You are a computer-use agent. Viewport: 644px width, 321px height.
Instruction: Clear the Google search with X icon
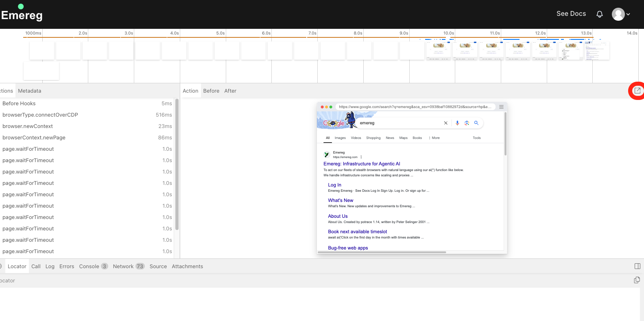pos(445,123)
